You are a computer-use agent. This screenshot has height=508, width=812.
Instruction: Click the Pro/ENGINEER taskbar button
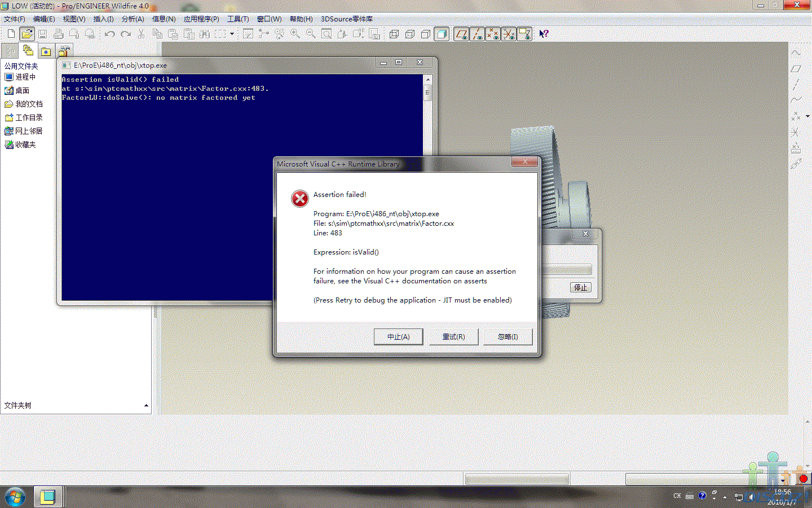pos(48,497)
